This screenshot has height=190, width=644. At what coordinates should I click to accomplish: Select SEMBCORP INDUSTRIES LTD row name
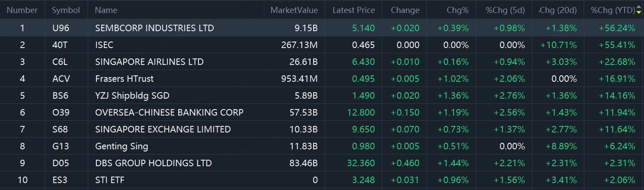(154, 28)
